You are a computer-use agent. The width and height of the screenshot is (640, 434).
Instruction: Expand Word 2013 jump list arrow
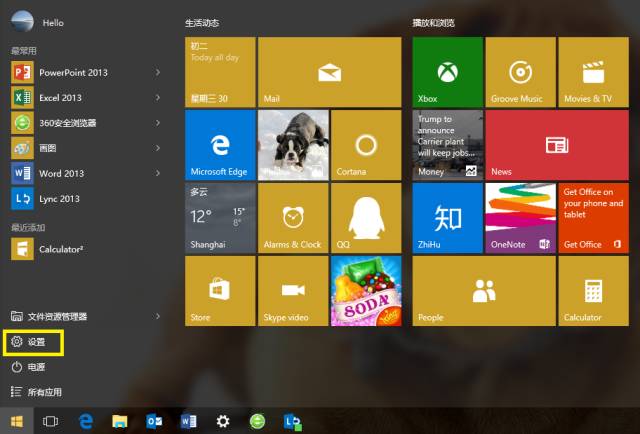click(x=158, y=174)
